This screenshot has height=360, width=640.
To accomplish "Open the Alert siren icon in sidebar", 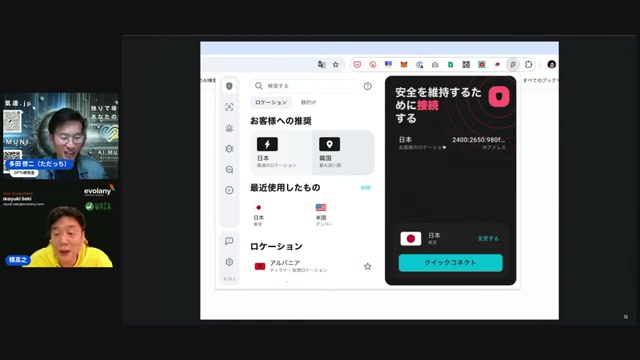I will pyautogui.click(x=229, y=128).
